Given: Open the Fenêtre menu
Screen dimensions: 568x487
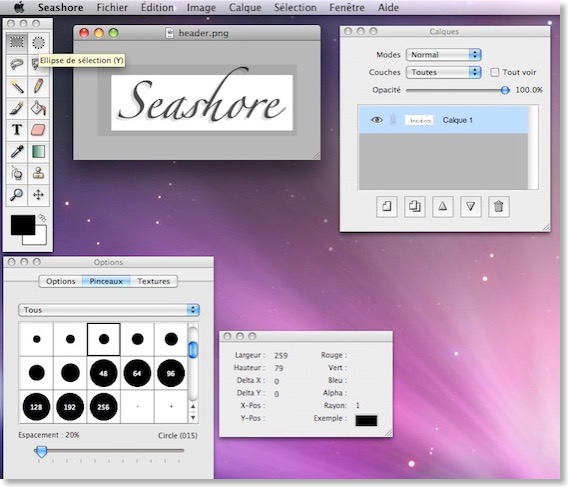Looking at the screenshot, I should (x=347, y=7).
